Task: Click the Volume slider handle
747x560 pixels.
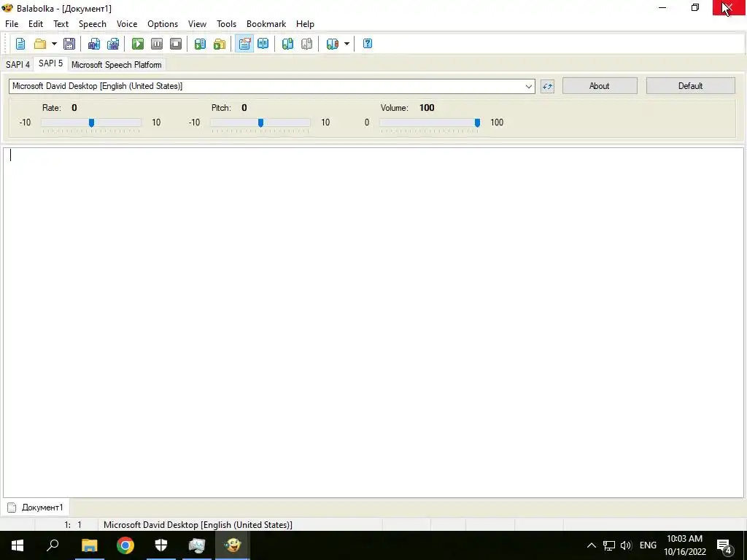Action: coord(477,122)
